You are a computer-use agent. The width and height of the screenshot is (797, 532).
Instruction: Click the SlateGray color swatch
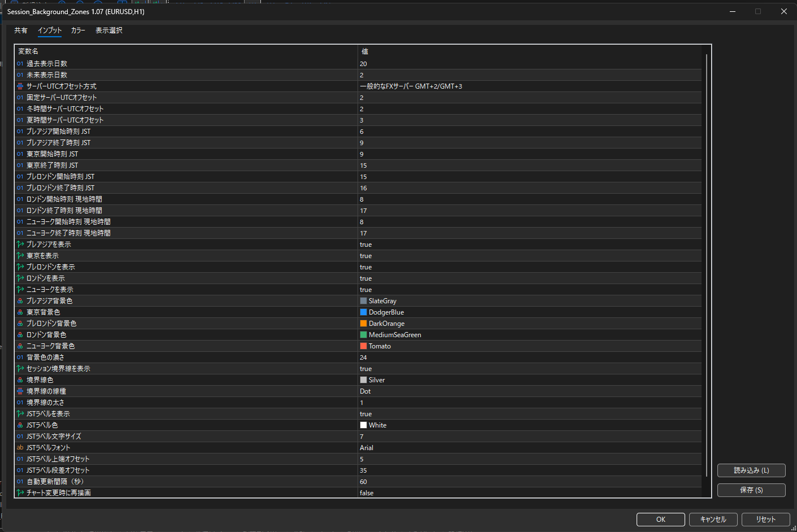pyautogui.click(x=363, y=301)
